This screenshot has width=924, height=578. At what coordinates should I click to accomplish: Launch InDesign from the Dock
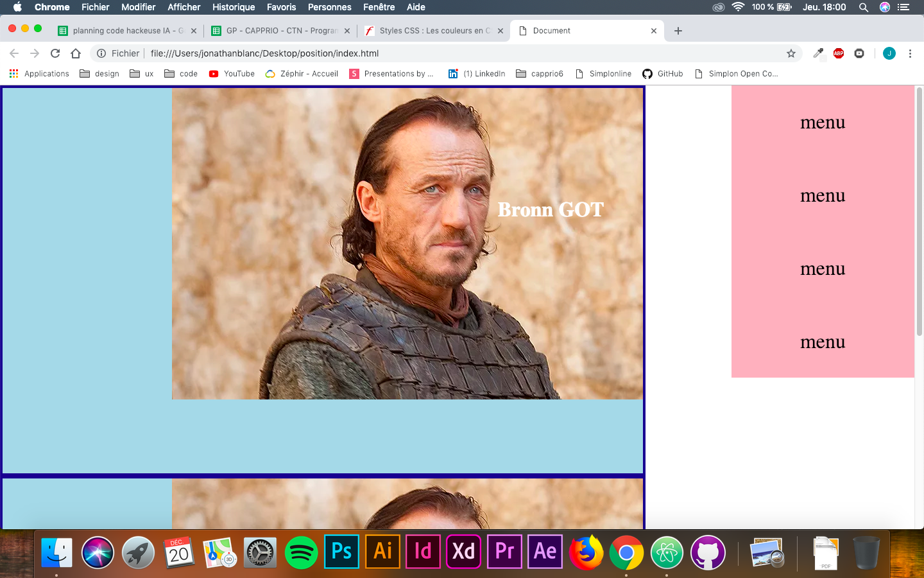423,552
